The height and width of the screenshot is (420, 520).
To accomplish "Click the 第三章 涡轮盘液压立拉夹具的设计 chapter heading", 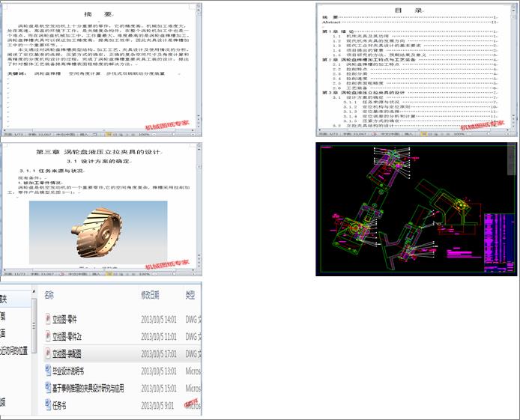I will click(98, 152).
